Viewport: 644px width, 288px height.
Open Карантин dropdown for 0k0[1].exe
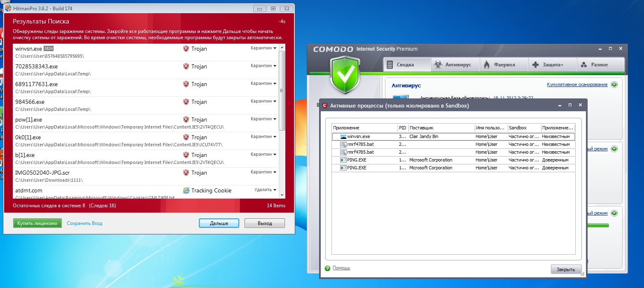pyautogui.click(x=263, y=137)
